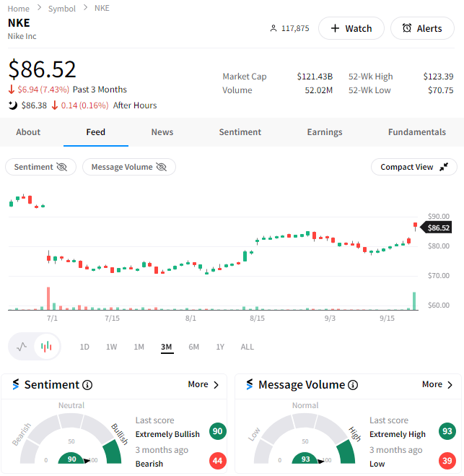Image resolution: width=464 pixels, height=476 pixels.
Task: Click the after-hours moon icon
Action: (x=13, y=105)
